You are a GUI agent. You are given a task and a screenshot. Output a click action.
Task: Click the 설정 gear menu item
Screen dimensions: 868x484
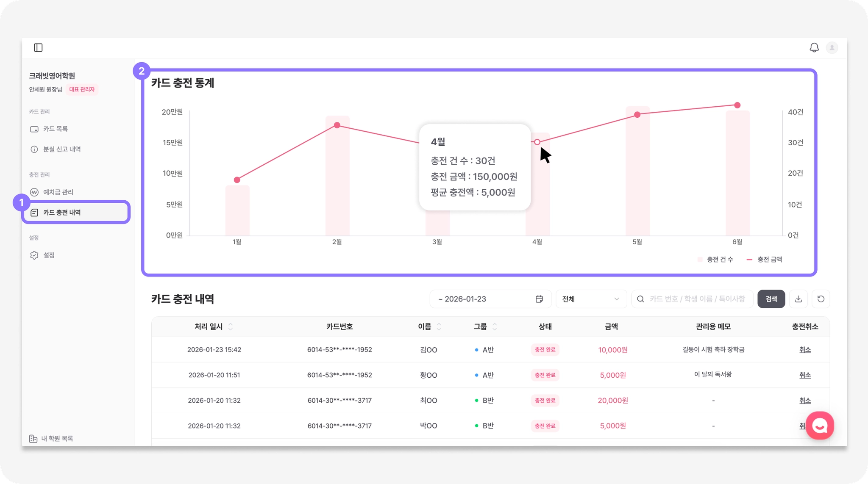pyautogui.click(x=49, y=255)
